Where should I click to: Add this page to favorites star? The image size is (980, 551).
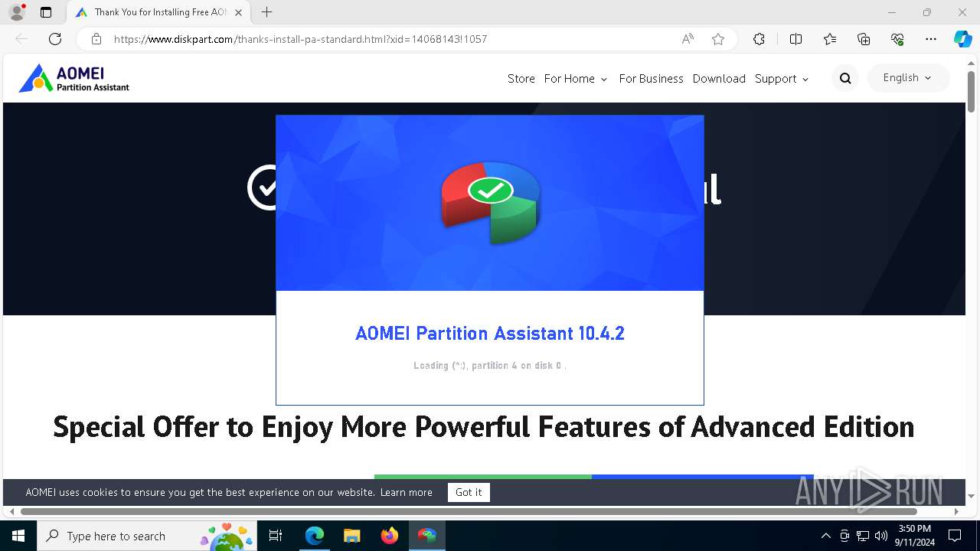tap(718, 39)
